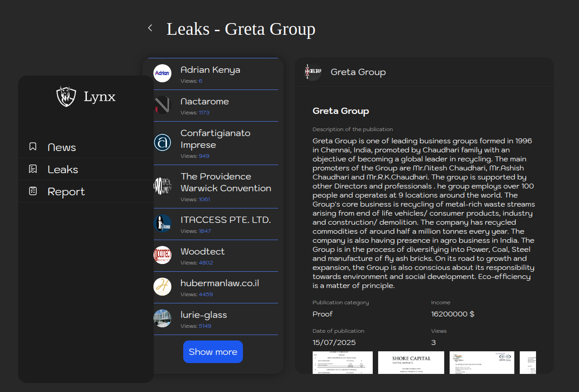Click 'Views: 1847' under ITACCESS

point(196,231)
